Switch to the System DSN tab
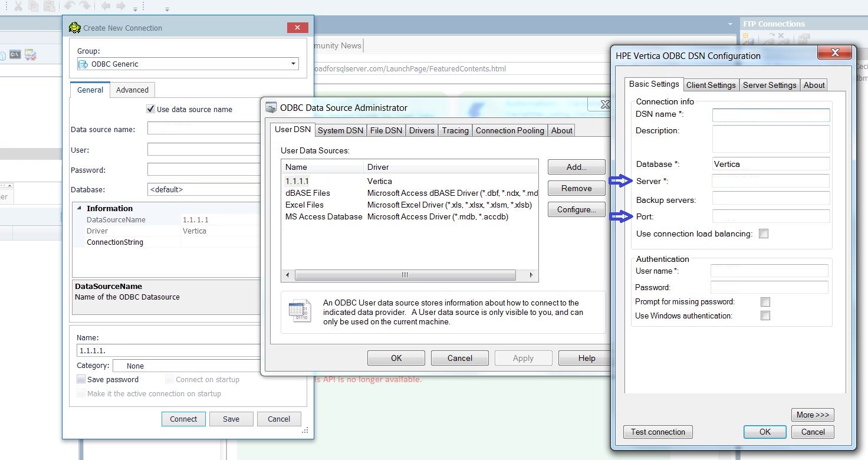 (x=340, y=130)
